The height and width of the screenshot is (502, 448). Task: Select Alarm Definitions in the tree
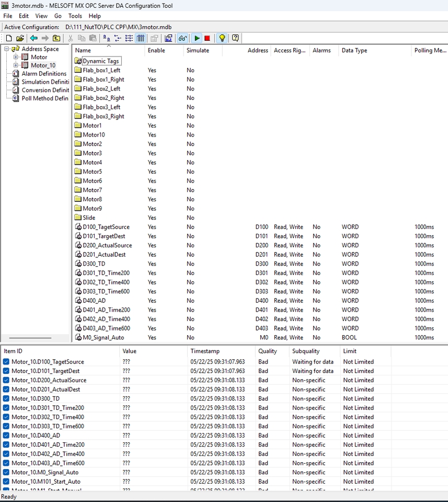(44, 74)
